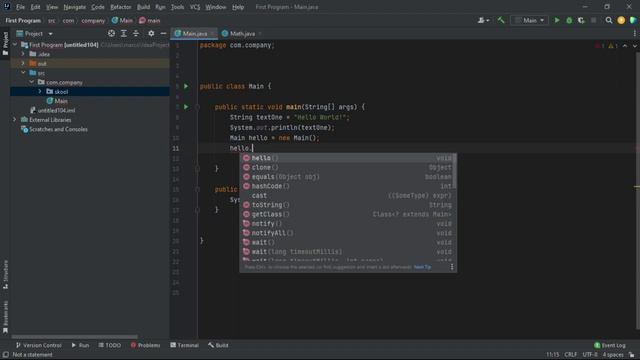Collapse the com.company package
The width and height of the screenshot is (640, 360).
[31, 82]
